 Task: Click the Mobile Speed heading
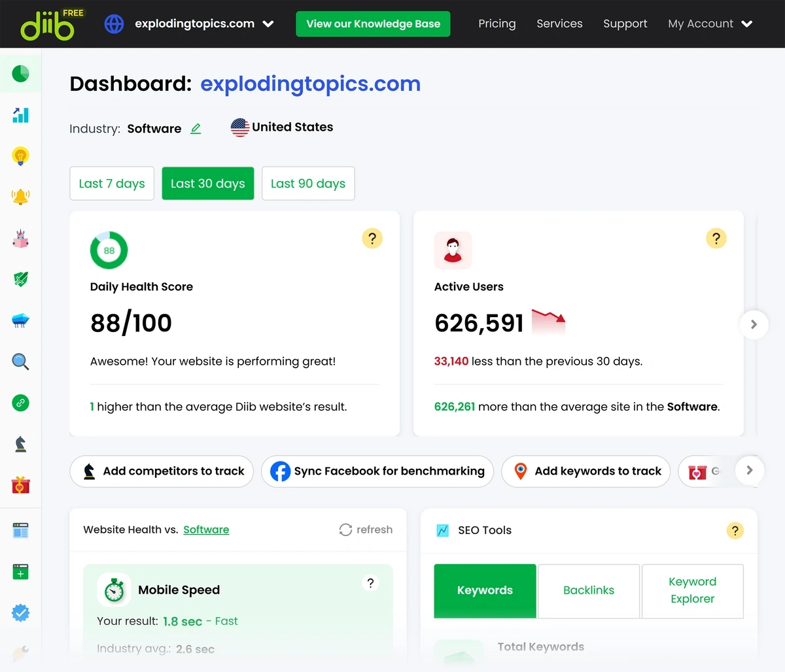[x=179, y=590]
